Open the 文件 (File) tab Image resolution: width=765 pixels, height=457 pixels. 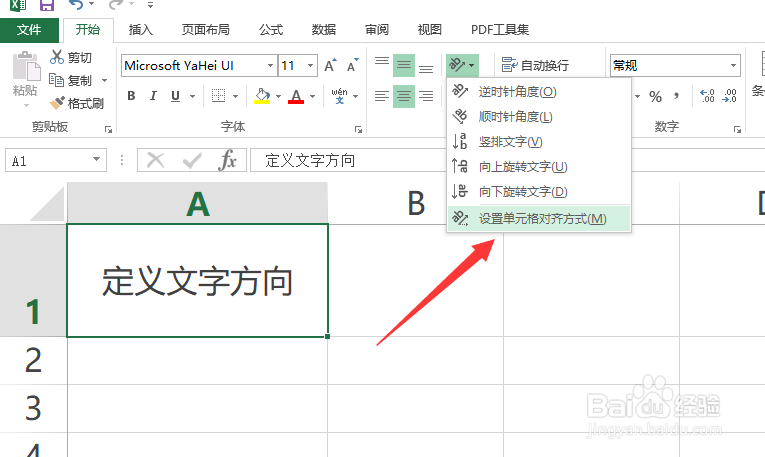[x=29, y=30]
